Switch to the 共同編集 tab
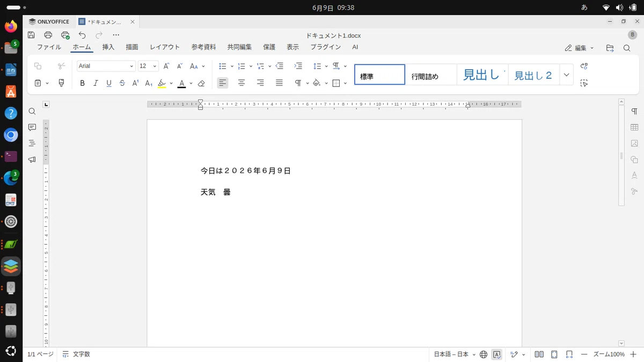The image size is (644, 362). [x=239, y=47]
